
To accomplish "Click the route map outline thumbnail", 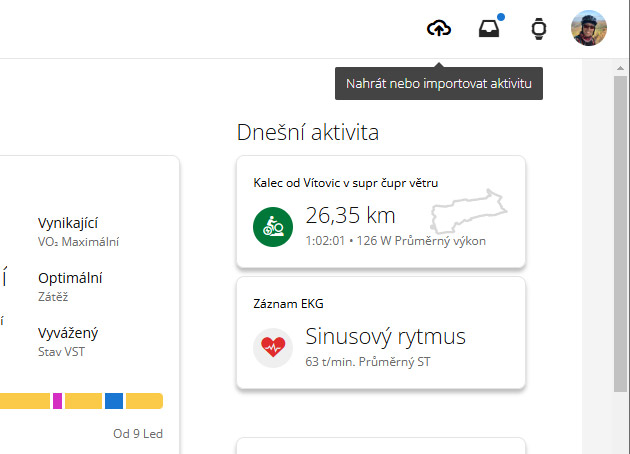I will coord(469,211).
